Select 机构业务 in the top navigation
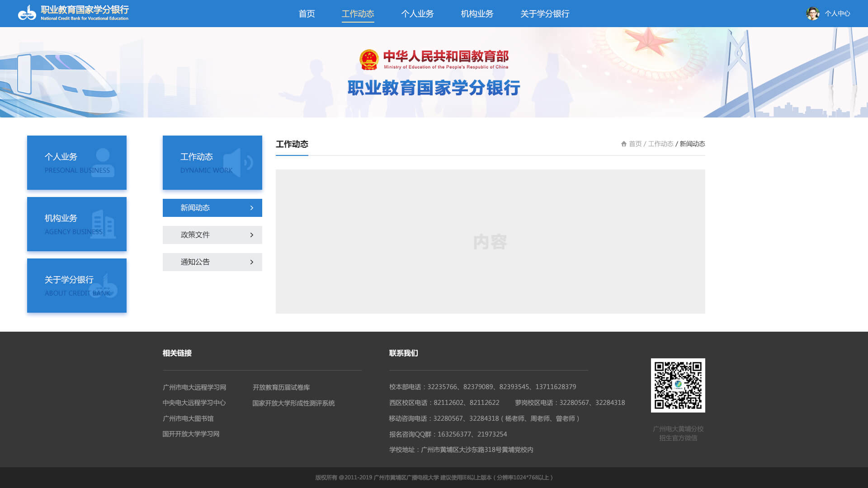Image resolution: width=868 pixels, height=488 pixels. [476, 14]
